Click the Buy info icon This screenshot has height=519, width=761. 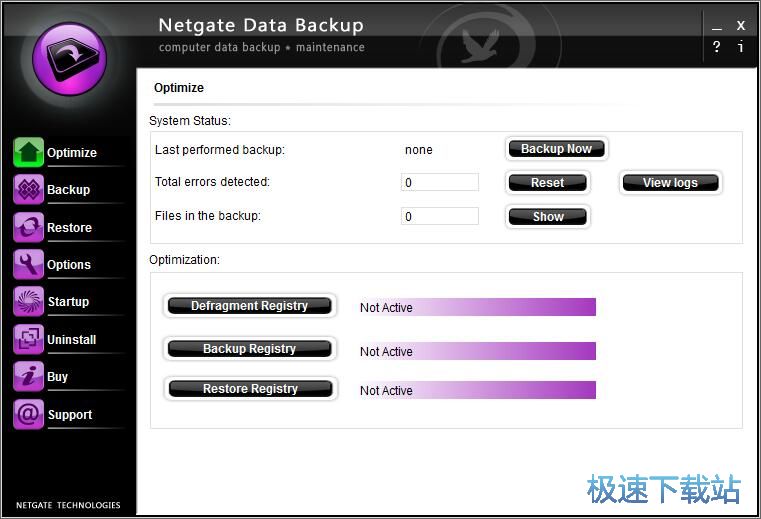(28, 376)
